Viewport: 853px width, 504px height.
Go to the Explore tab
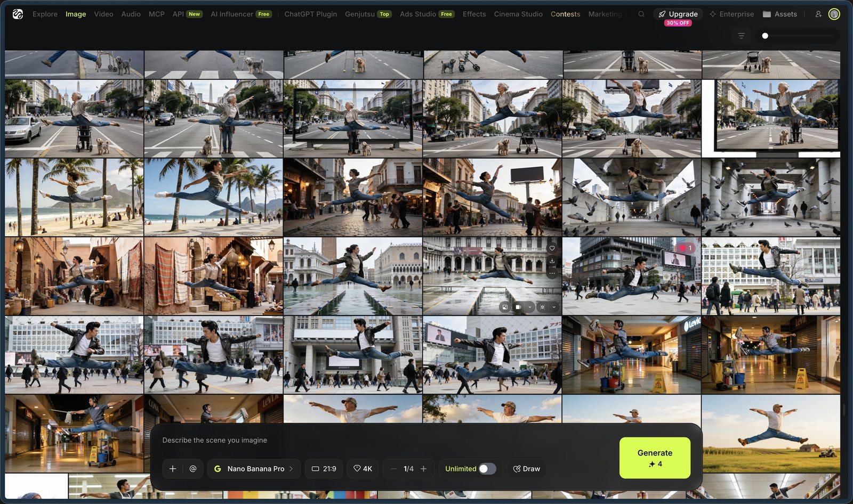(45, 14)
